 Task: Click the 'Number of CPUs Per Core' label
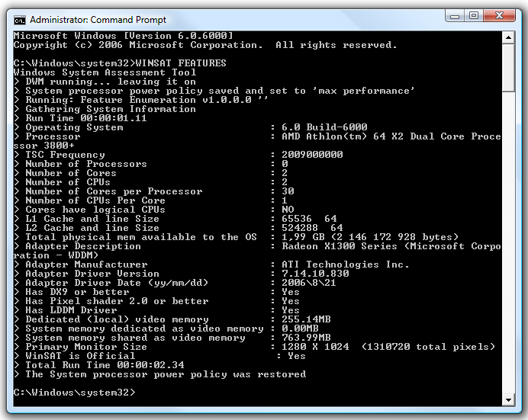[95, 200]
